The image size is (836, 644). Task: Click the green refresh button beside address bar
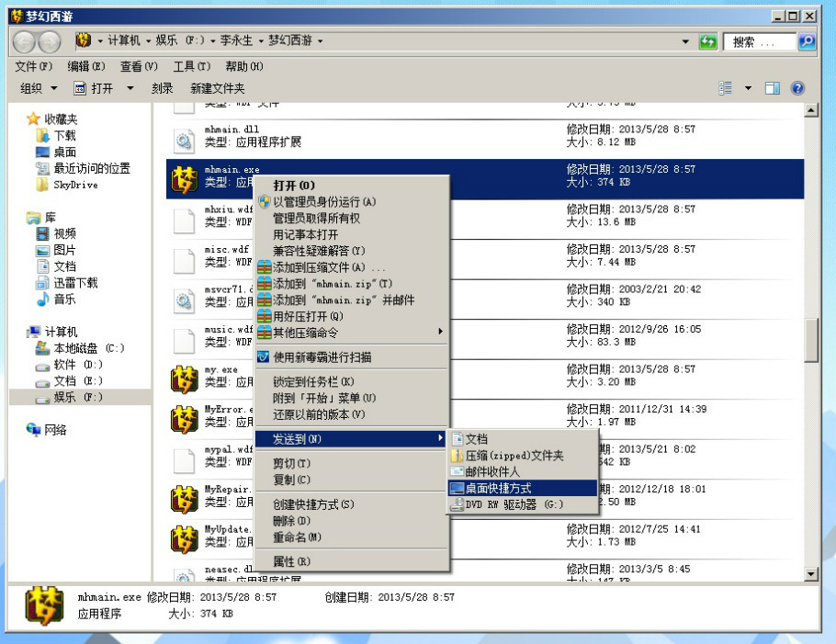point(707,41)
